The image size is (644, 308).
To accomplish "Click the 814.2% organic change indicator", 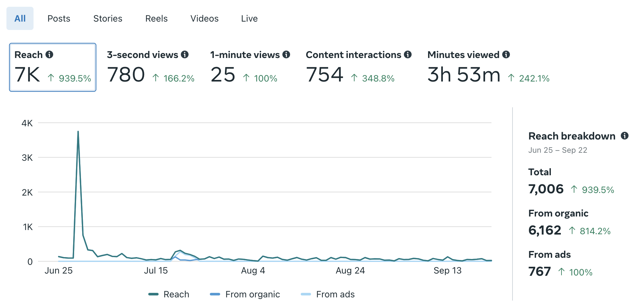I will (590, 231).
